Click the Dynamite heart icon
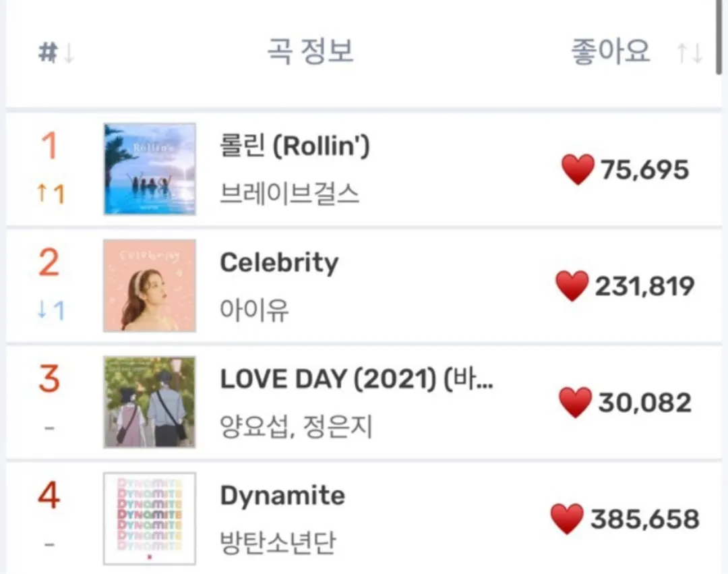This screenshot has width=728, height=574. pos(567,519)
